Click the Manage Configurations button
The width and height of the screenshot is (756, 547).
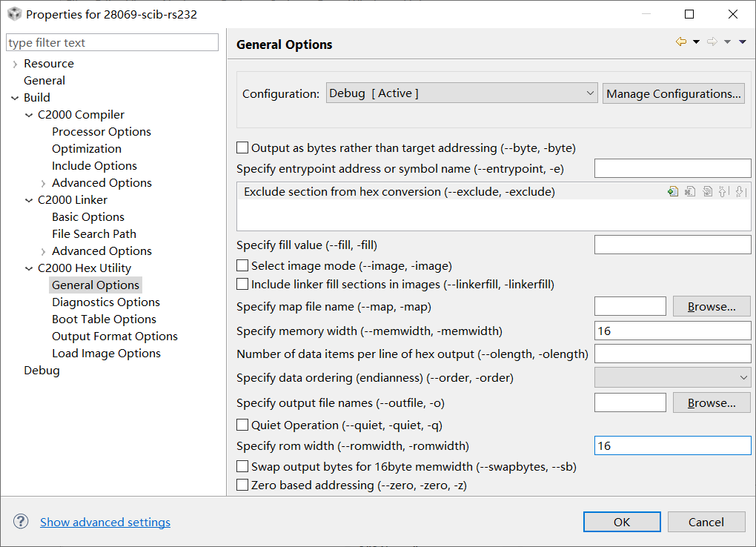pyautogui.click(x=673, y=93)
